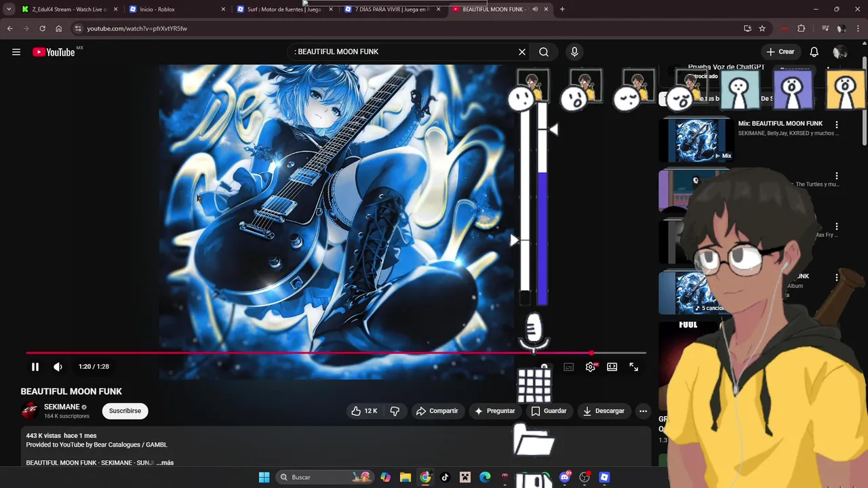The height and width of the screenshot is (488, 868).
Task: Open the player settings gear
Action: (x=591, y=367)
